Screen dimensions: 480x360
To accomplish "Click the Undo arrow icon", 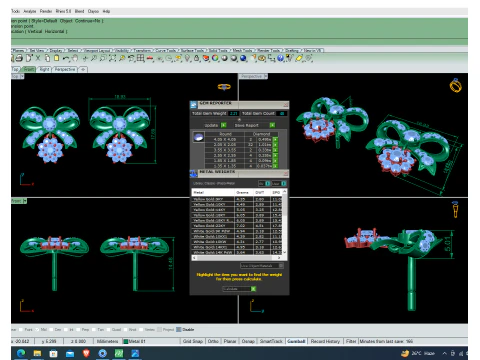I will tap(66, 59).
